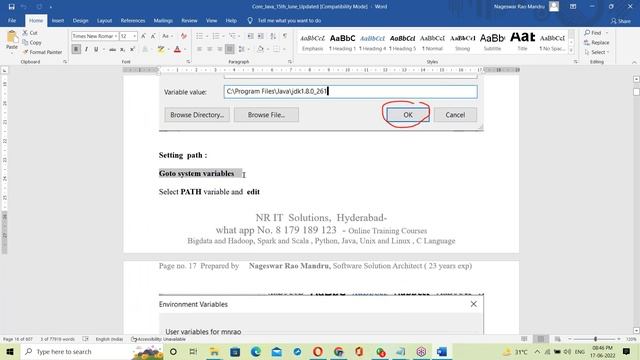Switch to the References tab
Viewport: 640px width, 360px height.
pos(133,20)
